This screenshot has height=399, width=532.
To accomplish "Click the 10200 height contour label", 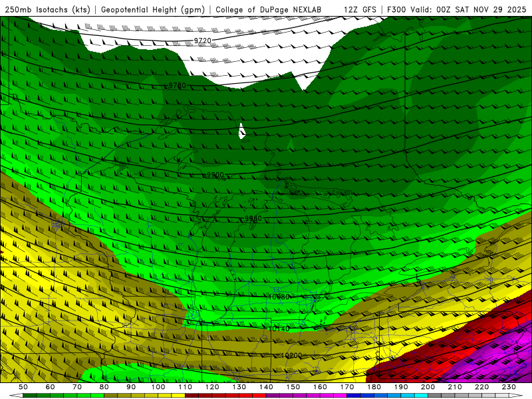I will [291, 355].
